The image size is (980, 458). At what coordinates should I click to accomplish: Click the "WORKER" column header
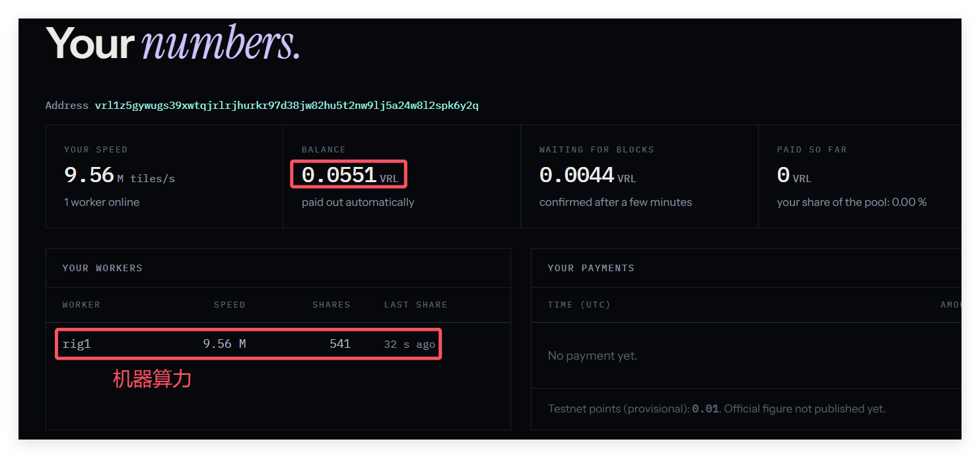pos(81,305)
